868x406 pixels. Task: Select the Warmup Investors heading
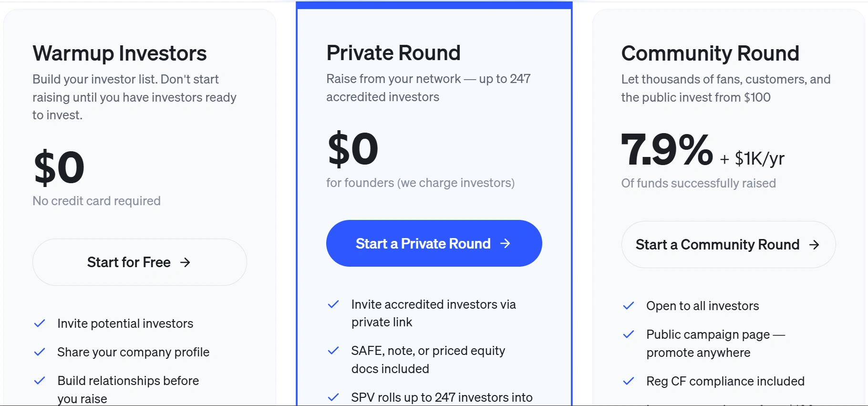coord(120,53)
